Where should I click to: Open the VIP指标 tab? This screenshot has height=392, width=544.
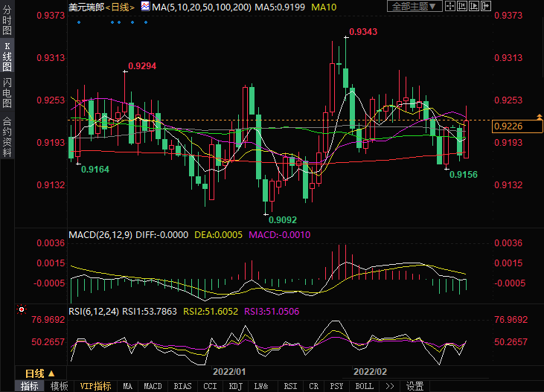[x=95, y=386]
